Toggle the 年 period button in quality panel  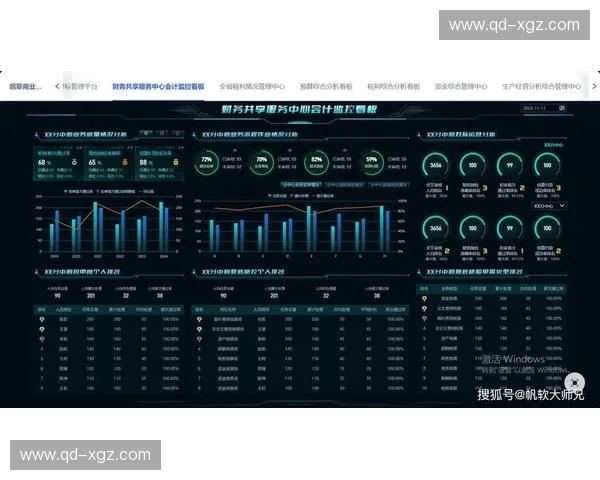[146, 133]
